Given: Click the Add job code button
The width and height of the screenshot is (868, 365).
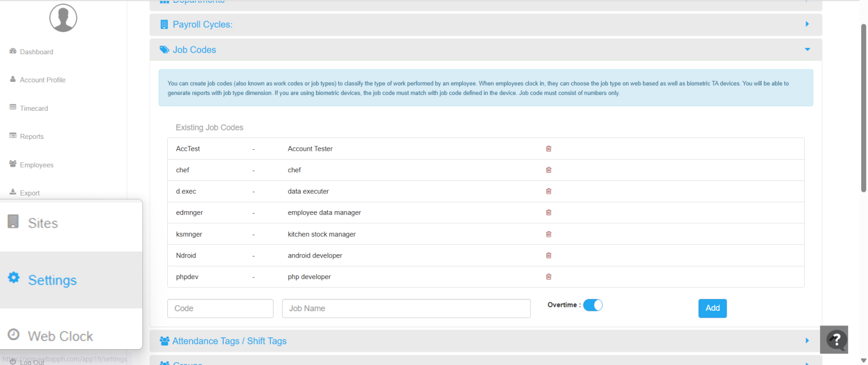Looking at the screenshot, I should point(712,308).
